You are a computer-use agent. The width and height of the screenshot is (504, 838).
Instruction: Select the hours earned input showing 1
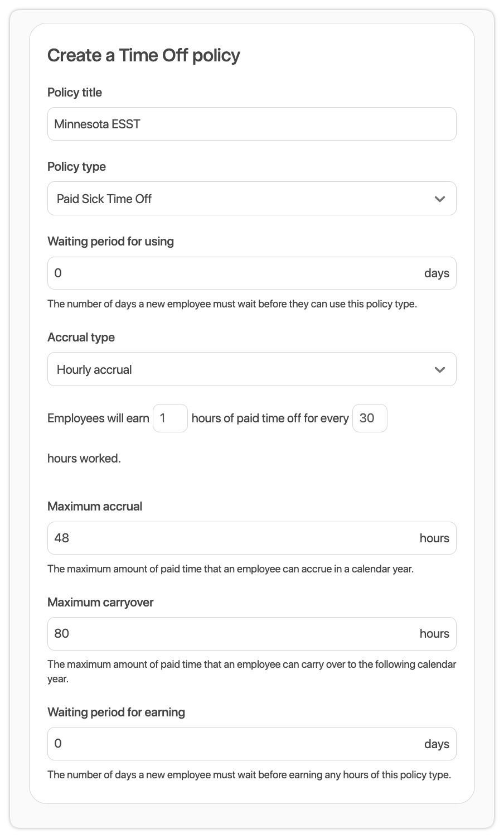[170, 418]
